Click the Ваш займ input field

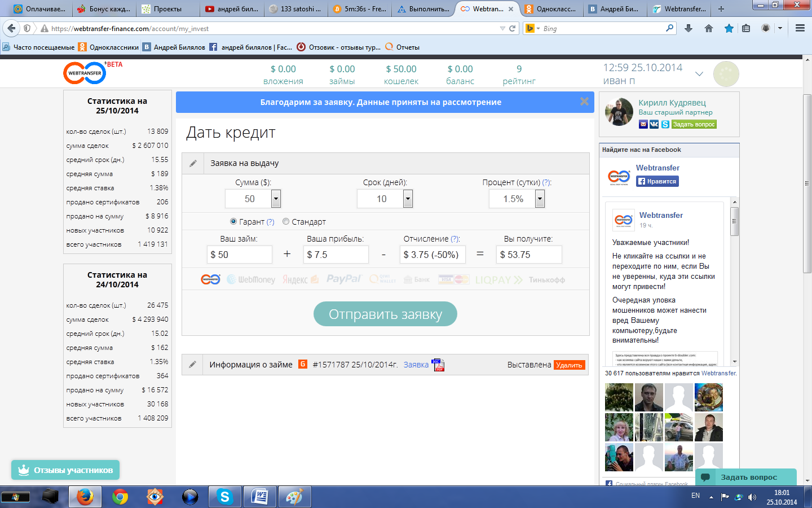pos(240,255)
